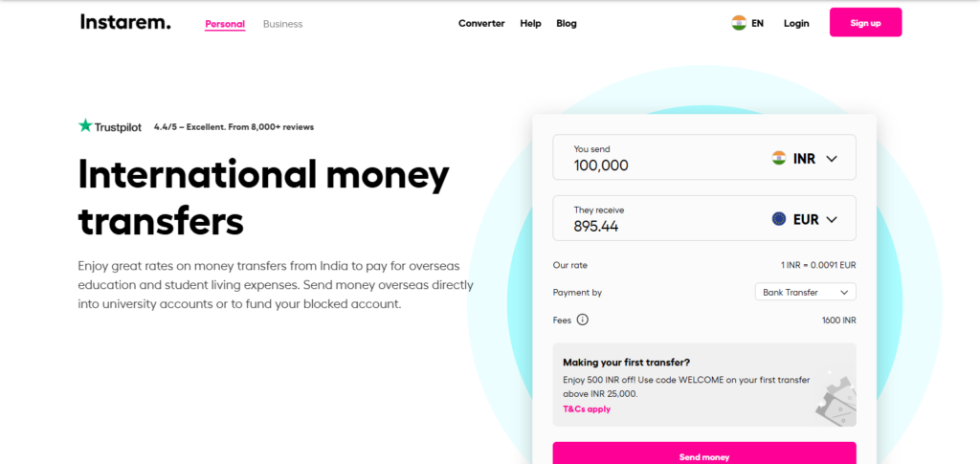Click the India flag in header
980x464 pixels.
(x=739, y=23)
